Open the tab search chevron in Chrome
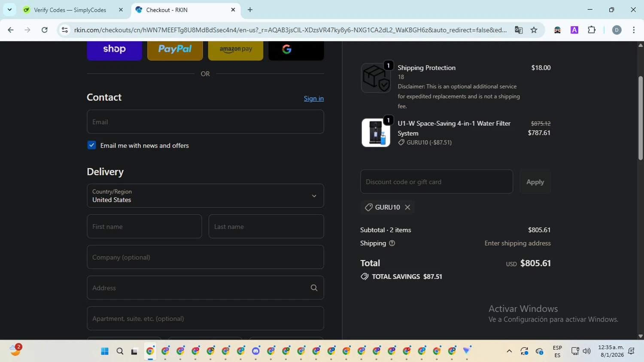This screenshot has width=644, height=362. click(9, 9)
